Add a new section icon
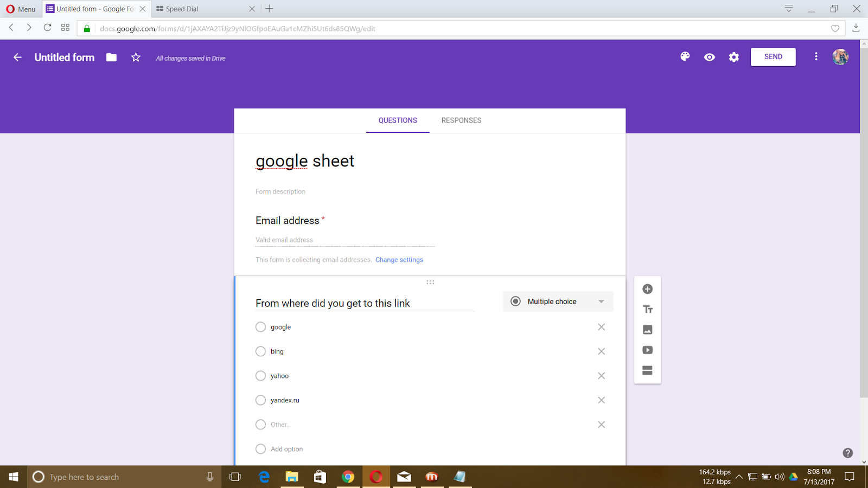The height and width of the screenshot is (488, 868). [x=647, y=370]
